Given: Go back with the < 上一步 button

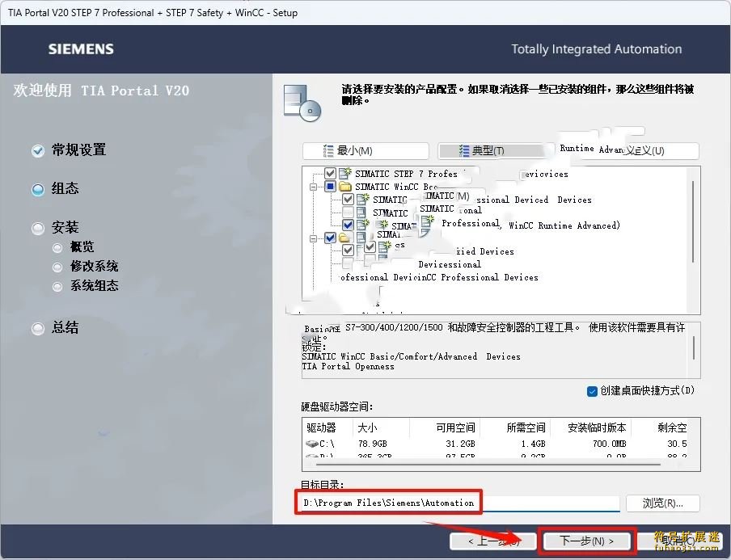Looking at the screenshot, I should click(x=493, y=541).
